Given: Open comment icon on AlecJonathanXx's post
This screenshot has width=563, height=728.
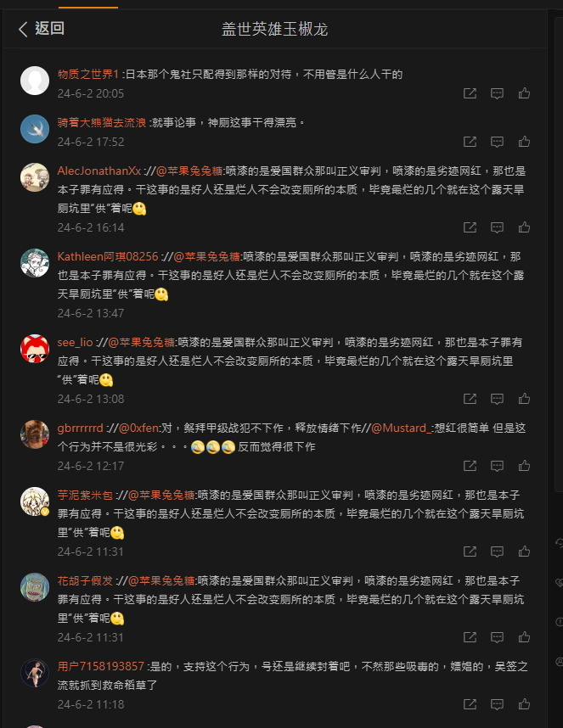Looking at the screenshot, I should 497,227.
